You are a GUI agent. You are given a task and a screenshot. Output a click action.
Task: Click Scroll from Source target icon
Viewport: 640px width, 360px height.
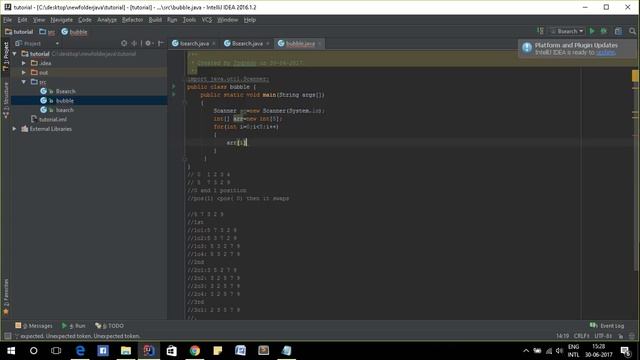click(124, 43)
